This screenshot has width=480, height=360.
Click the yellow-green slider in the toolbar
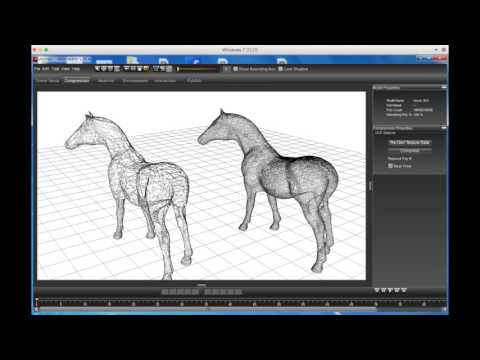(x=197, y=69)
